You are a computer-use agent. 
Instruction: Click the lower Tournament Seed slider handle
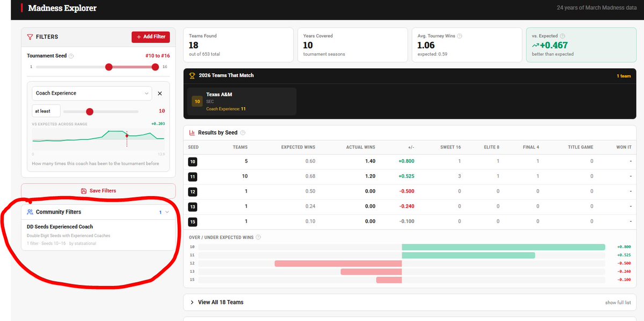[109, 67]
